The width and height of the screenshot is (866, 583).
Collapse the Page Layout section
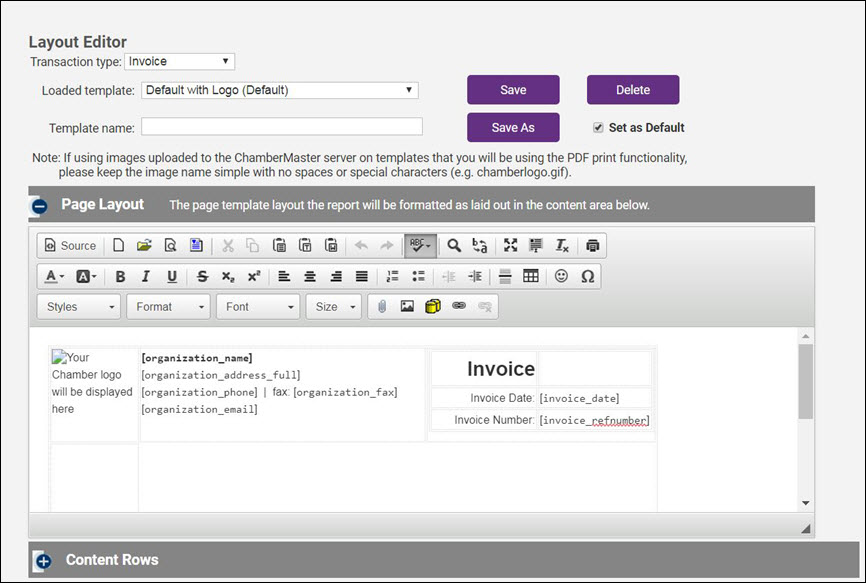(40, 206)
